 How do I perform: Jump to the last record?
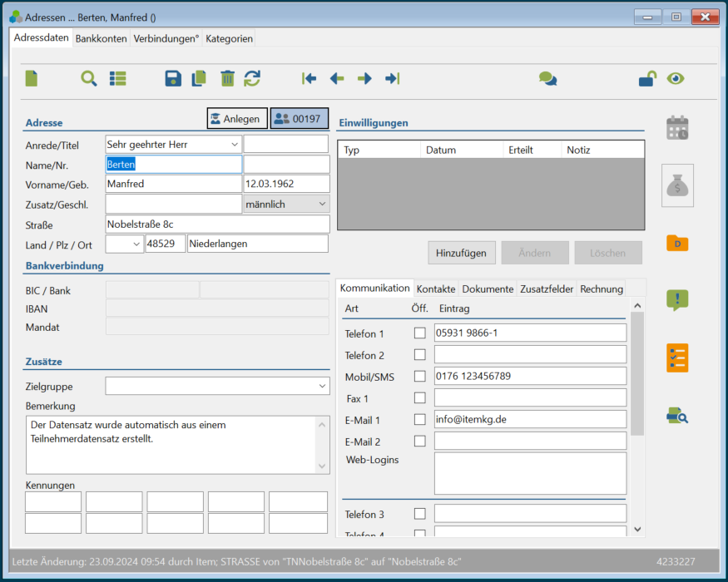(x=393, y=78)
